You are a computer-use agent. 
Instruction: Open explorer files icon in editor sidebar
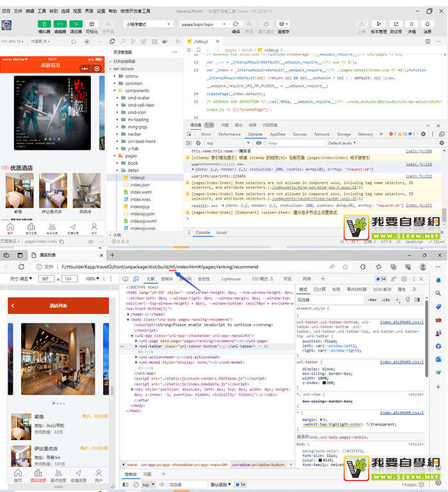pos(112,42)
